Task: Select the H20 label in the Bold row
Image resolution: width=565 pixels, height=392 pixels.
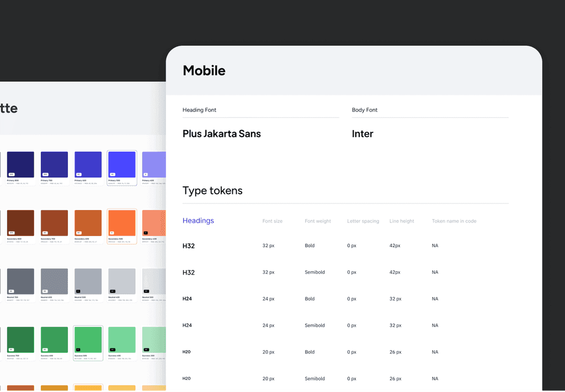Action: tap(186, 352)
